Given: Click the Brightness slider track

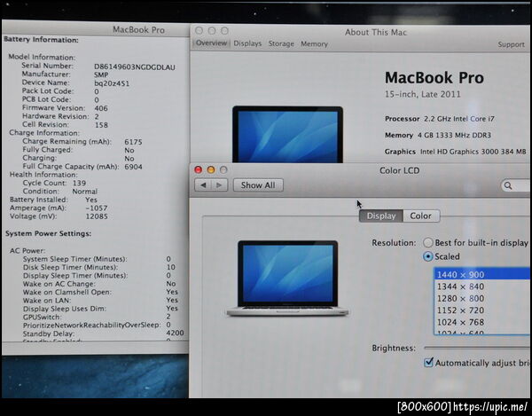Looking at the screenshot, I should click(x=477, y=348).
